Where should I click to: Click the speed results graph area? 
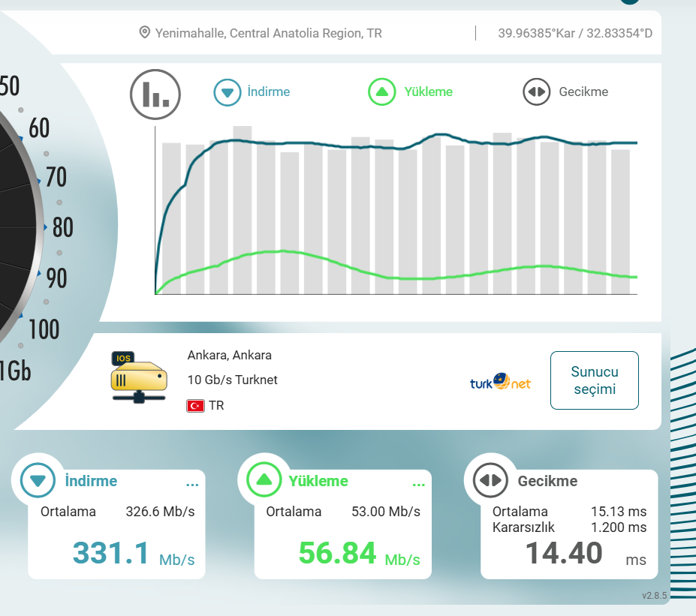tap(396, 210)
